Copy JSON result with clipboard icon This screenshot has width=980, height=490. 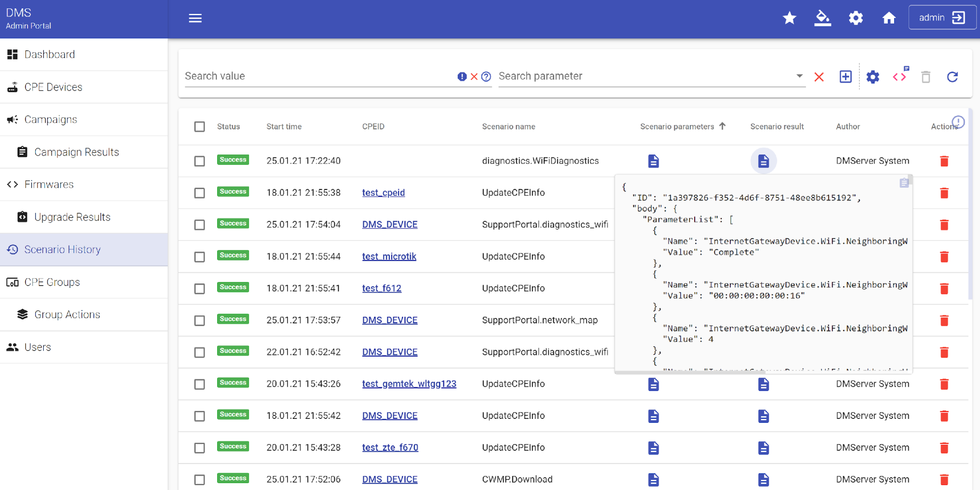tap(904, 183)
